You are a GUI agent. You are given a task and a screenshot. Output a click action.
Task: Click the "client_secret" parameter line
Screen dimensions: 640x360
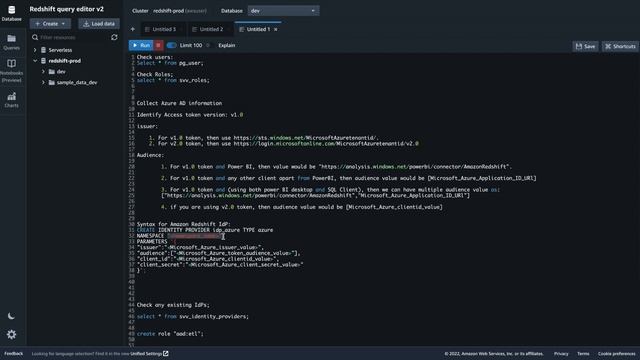[220, 265]
